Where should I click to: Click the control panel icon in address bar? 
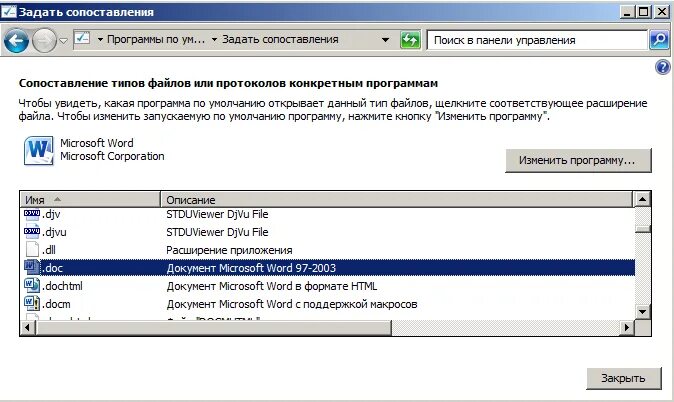click(82, 39)
